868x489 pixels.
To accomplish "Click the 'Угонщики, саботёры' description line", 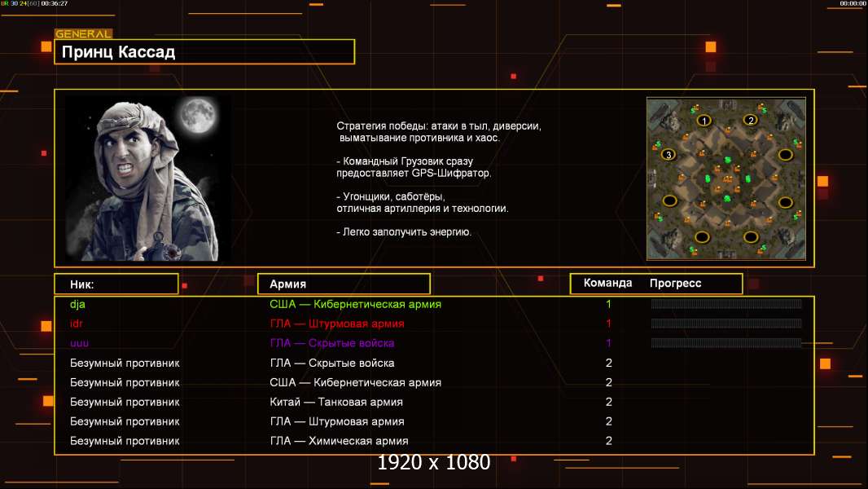I will point(391,196).
